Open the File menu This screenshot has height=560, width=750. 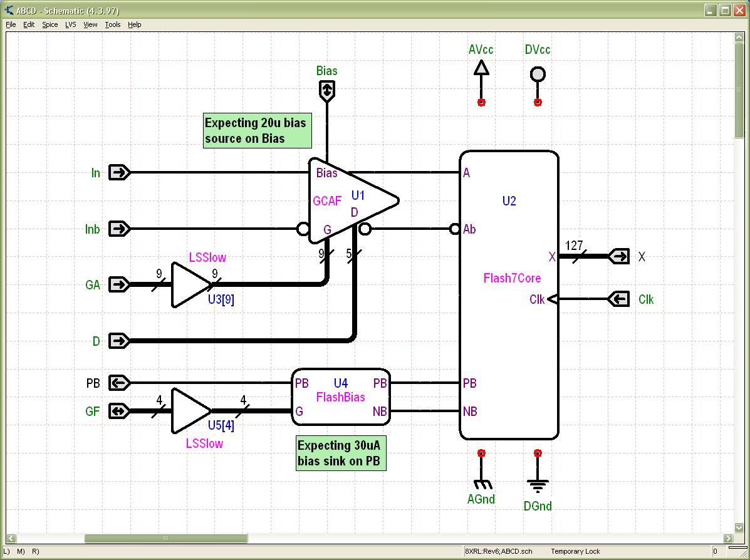[x=11, y=24]
